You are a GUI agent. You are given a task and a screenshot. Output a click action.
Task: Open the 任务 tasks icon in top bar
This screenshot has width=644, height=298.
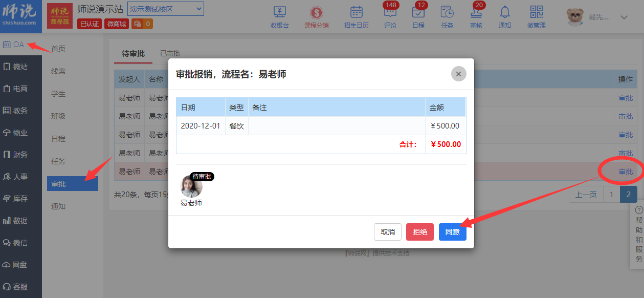pos(447,17)
